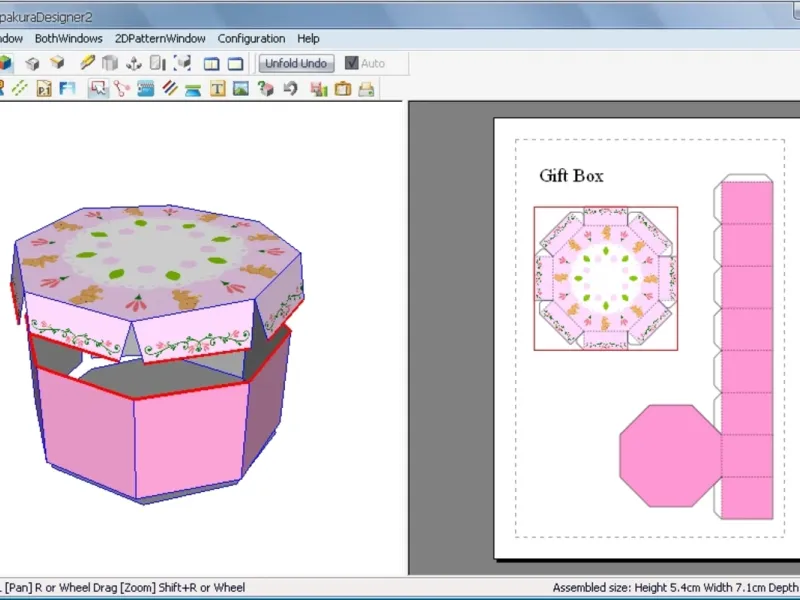
Task: Select the pointer selection tool
Action: (x=98, y=89)
